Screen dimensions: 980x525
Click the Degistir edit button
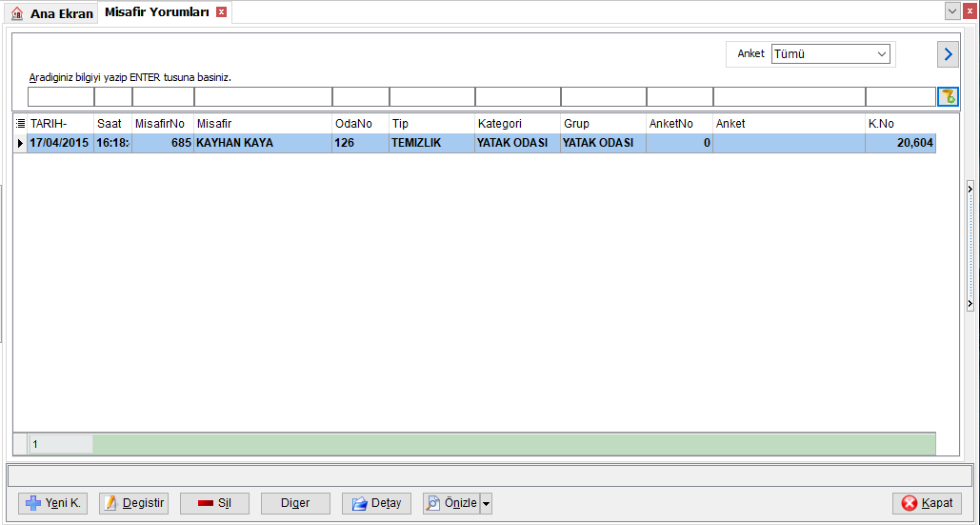coord(133,503)
